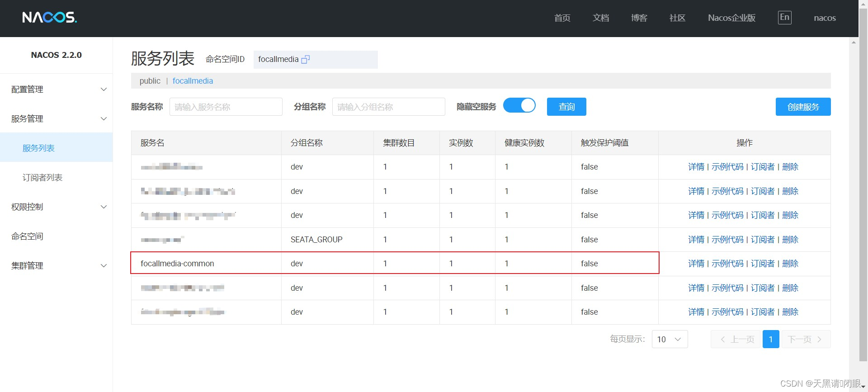
Task: Open the 服务列表 sidebar item
Action: click(57, 148)
